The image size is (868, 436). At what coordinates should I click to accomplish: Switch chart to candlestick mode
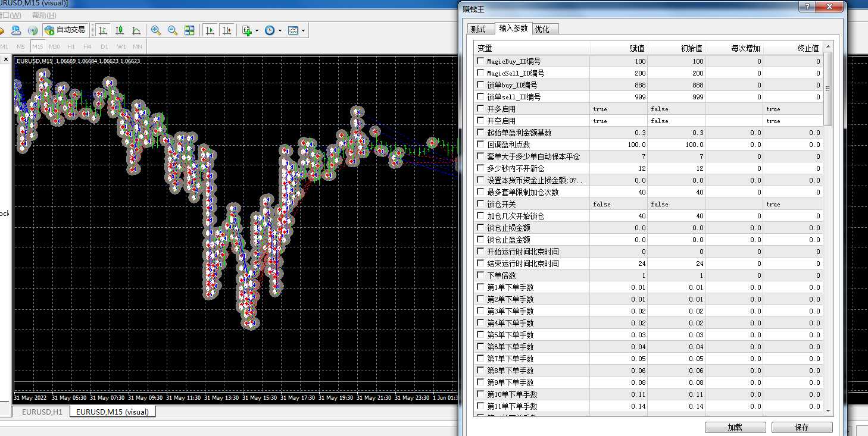[120, 30]
